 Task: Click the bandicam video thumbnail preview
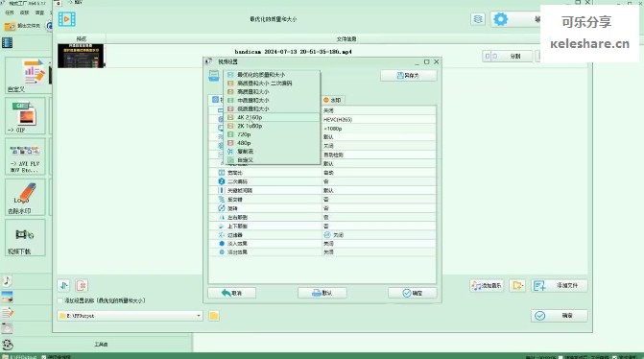click(81, 56)
